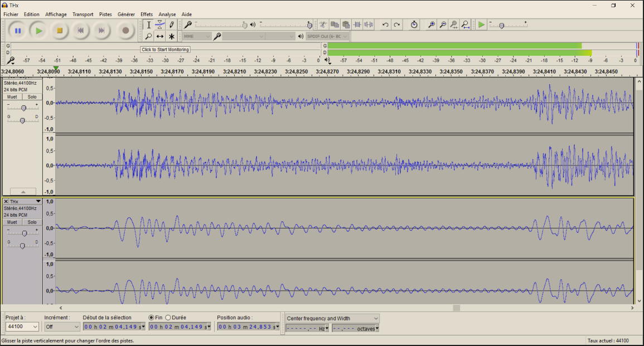Select the Durée radio button
Viewport: 644px width, 346px height.
pyautogui.click(x=168, y=318)
